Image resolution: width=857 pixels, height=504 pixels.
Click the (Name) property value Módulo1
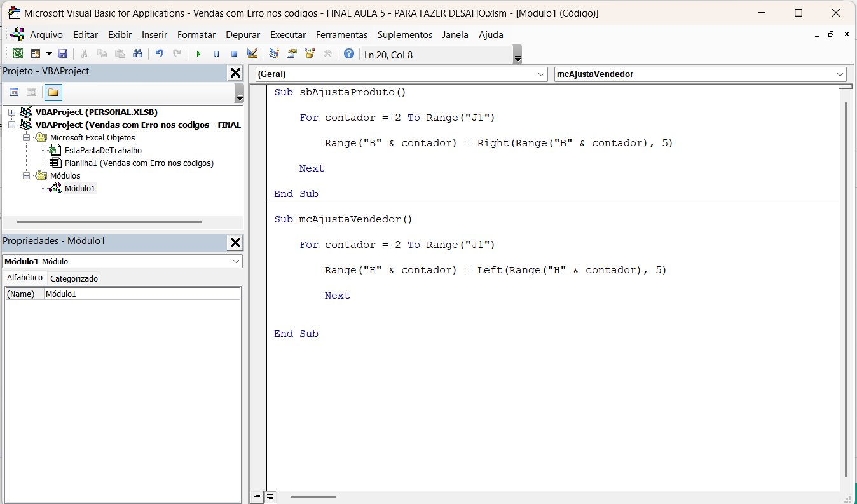click(142, 294)
